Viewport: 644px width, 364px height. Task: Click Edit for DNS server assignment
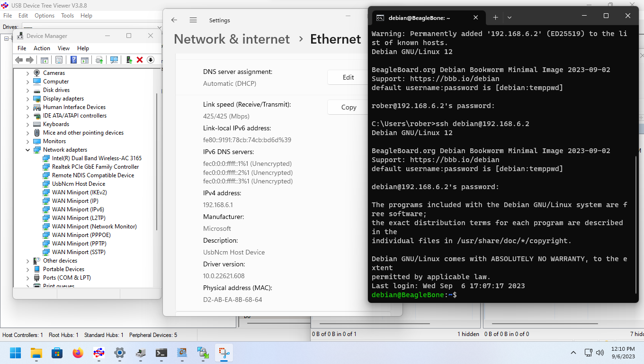[x=349, y=77]
